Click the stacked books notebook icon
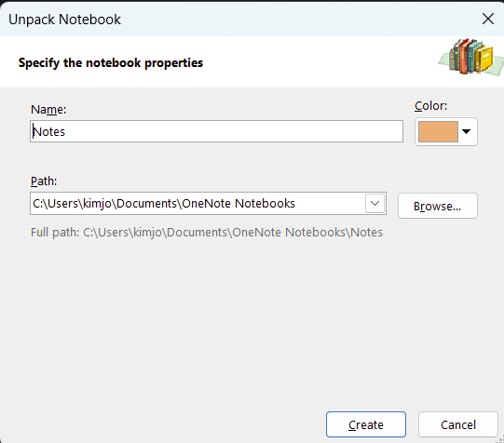The height and width of the screenshot is (443, 504). [471, 58]
